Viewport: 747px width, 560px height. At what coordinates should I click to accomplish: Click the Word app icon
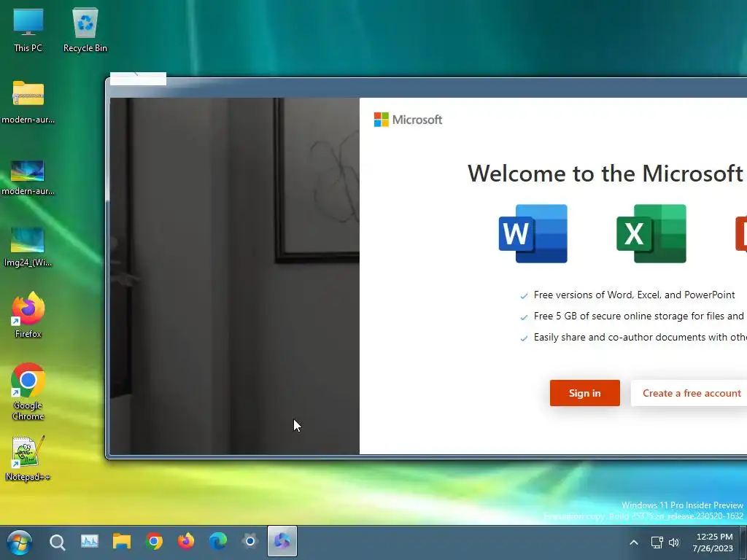point(533,233)
